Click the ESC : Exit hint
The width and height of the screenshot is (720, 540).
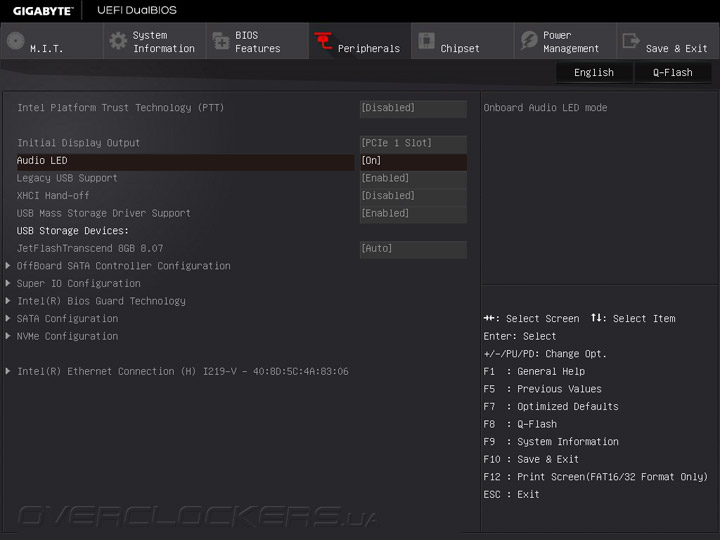[511, 495]
